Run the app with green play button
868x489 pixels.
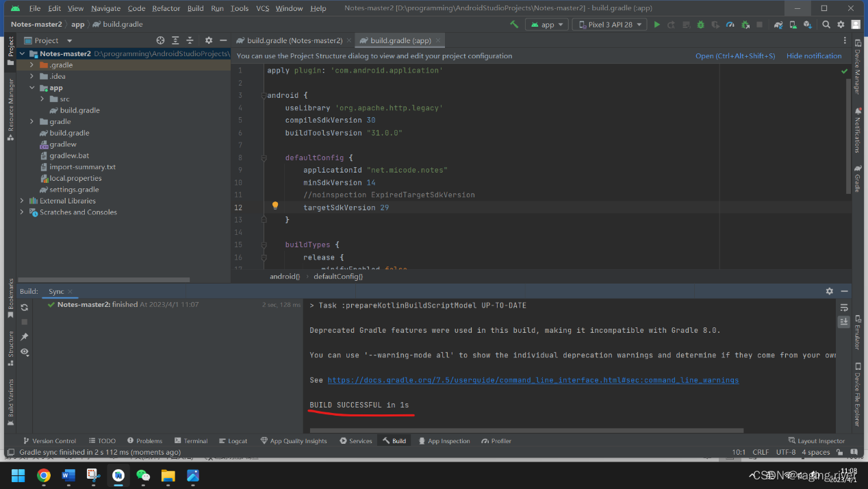[656, 24]
